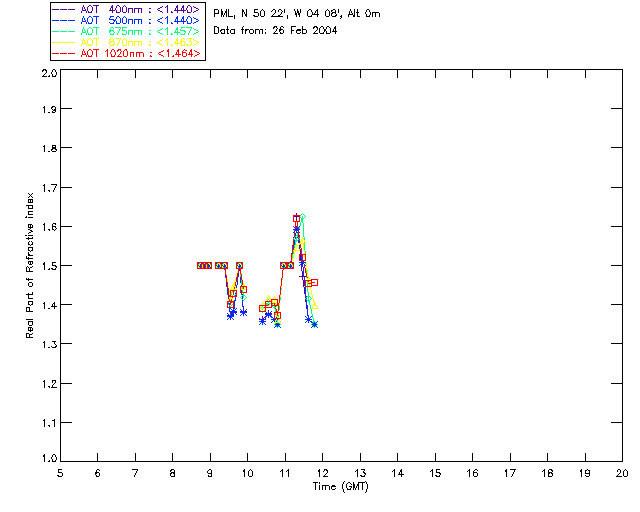Click the 10 hour x-axis label
Viewport: 640px width, 512px height.
pos(247,473)
